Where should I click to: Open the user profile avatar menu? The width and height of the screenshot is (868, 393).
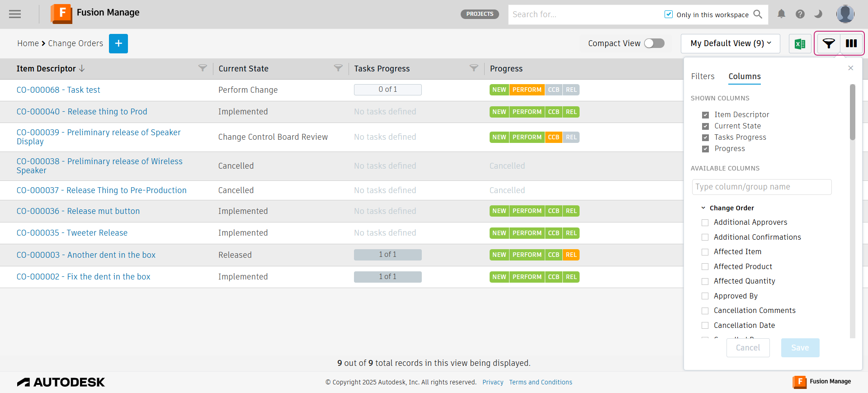[x=845, y=14]
